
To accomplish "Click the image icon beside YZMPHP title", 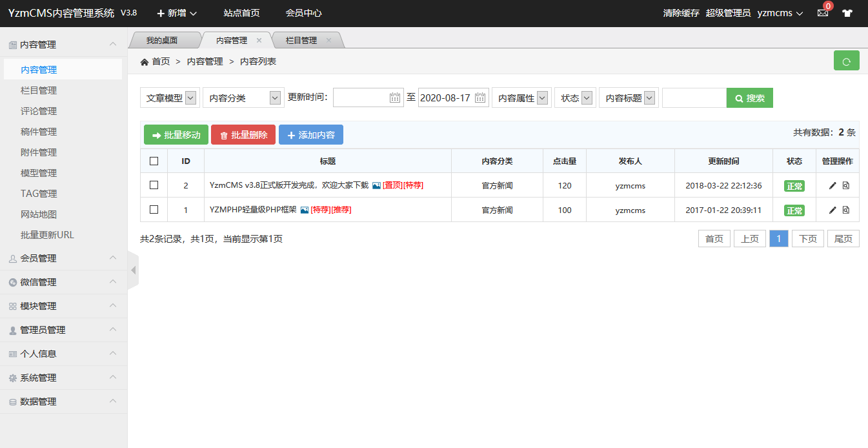I will click(x=305, y=210).
